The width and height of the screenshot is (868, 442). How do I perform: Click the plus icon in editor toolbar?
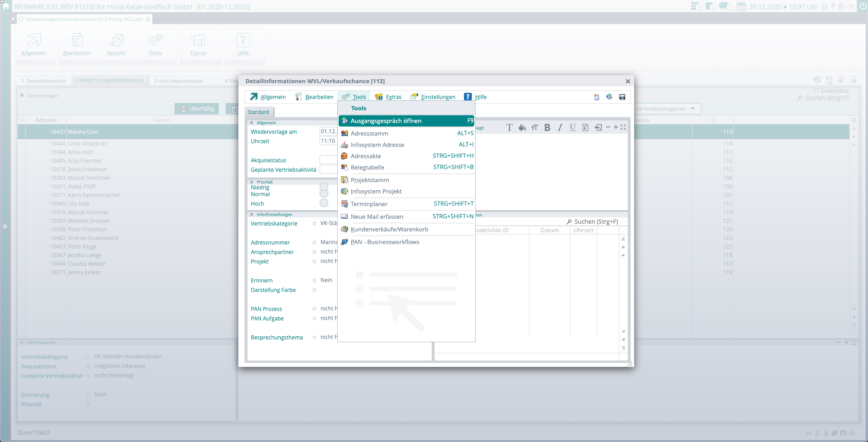point(616,127)
